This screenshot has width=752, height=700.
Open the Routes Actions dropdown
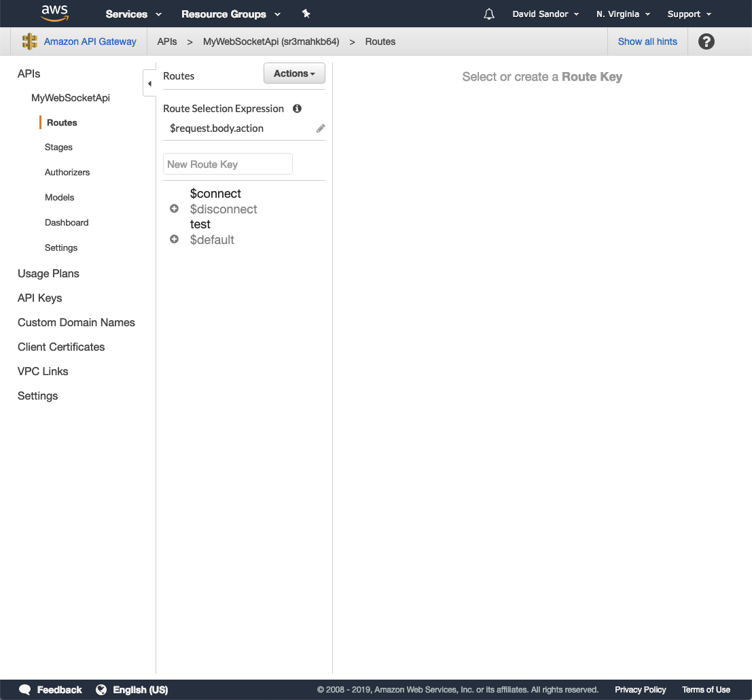click(x=294, y=73)
